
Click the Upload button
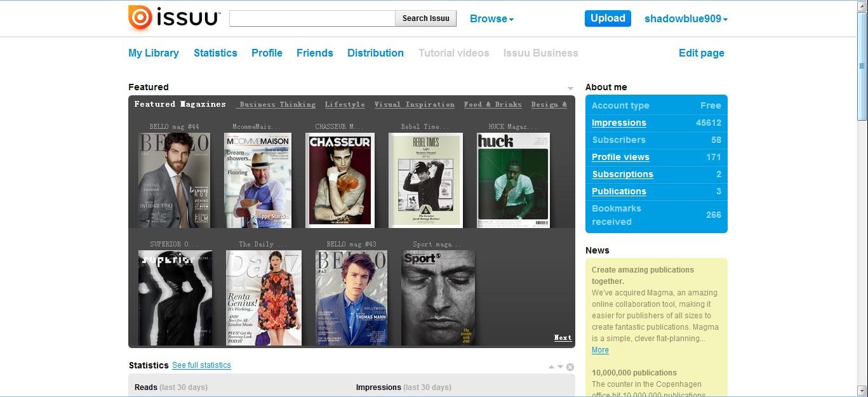pyautogui.click(x=608, y=18)
